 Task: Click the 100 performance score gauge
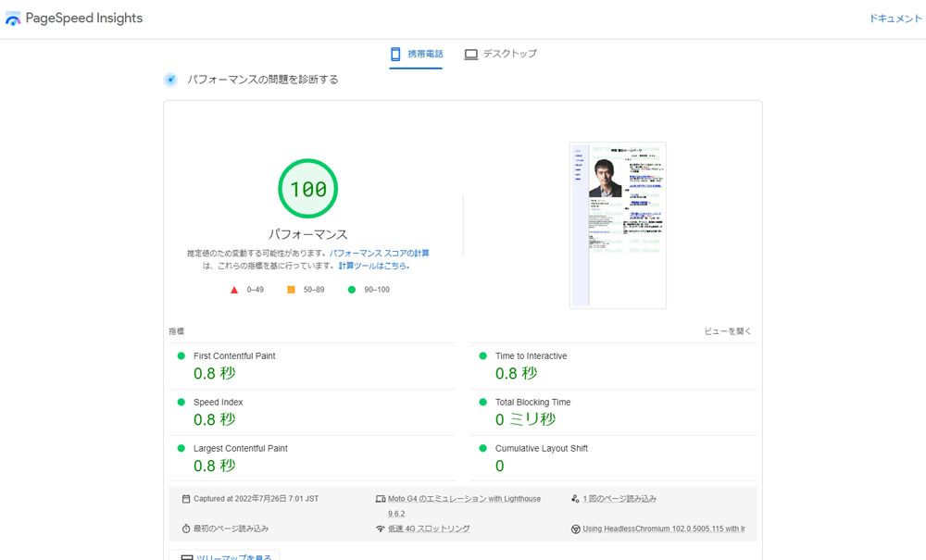[307, 188]
